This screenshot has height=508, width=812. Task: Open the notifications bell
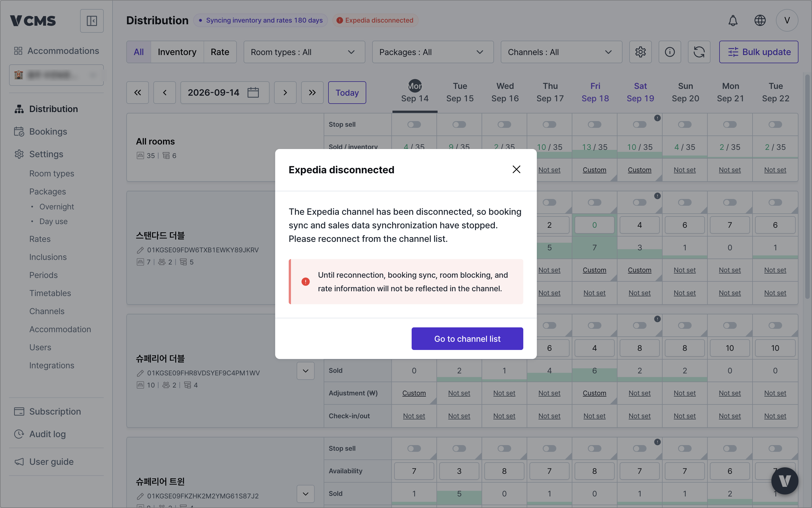point(733,21)
